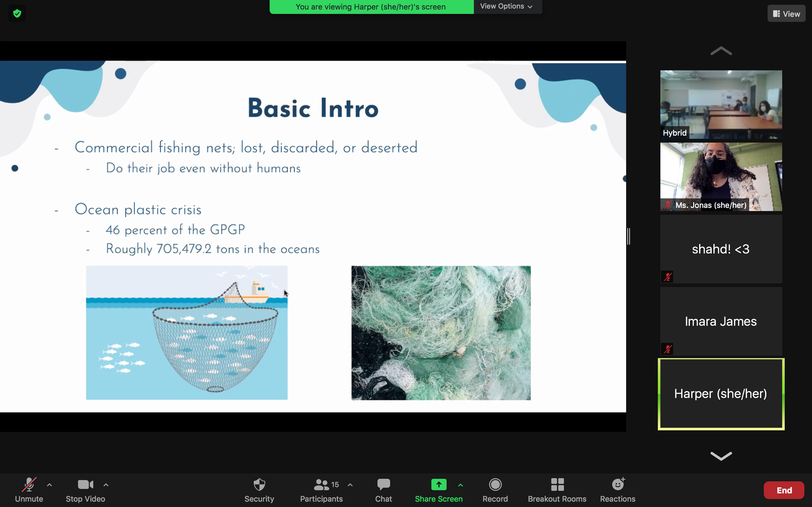
Task: Expand video options arrow beside Stop Video
Action: [x=106, y=485]
